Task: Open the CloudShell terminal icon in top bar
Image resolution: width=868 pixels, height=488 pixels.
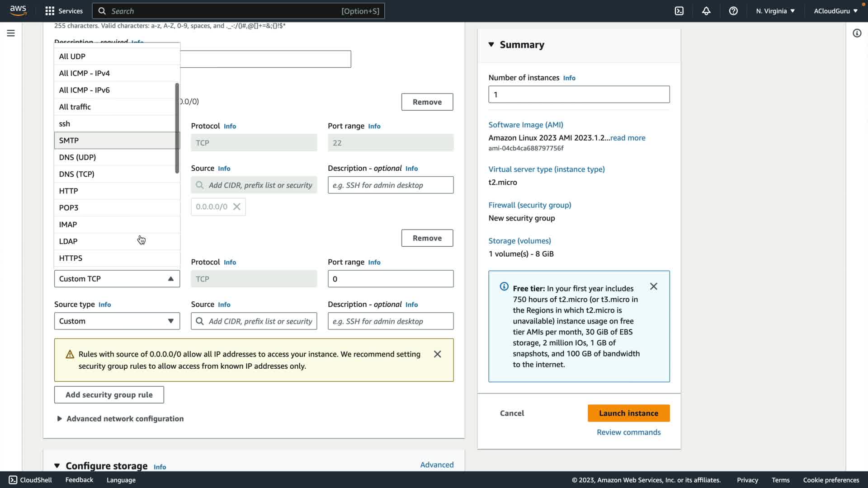Action: [679, 11]
